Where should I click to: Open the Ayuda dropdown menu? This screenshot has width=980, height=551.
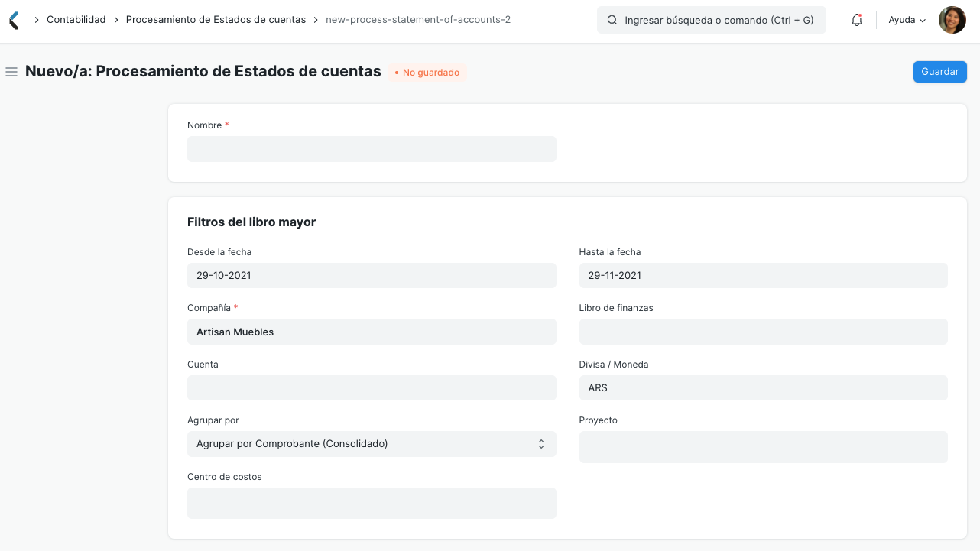[x=905, y=20]
